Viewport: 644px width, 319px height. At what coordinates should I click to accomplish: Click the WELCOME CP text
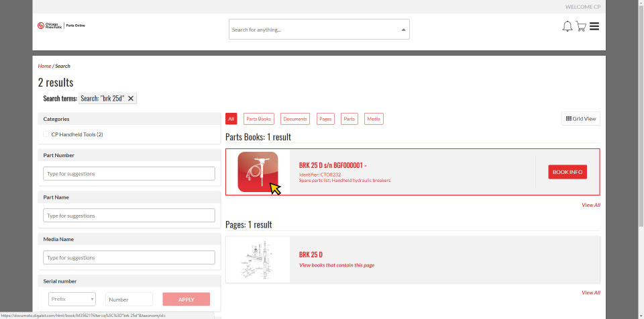click(x=582, y=7)
